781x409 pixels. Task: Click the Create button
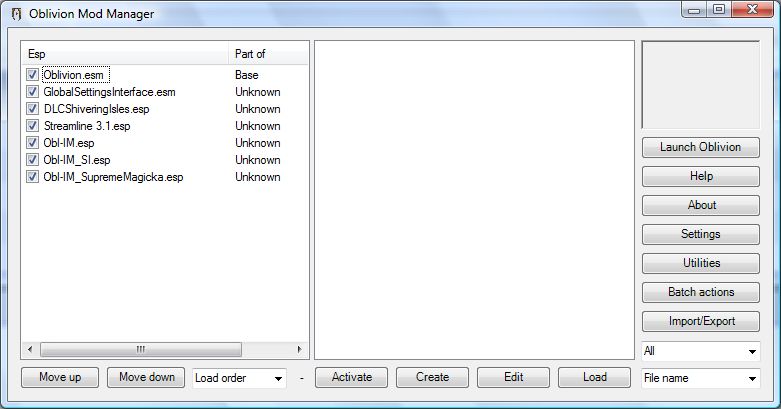(432, 377)
